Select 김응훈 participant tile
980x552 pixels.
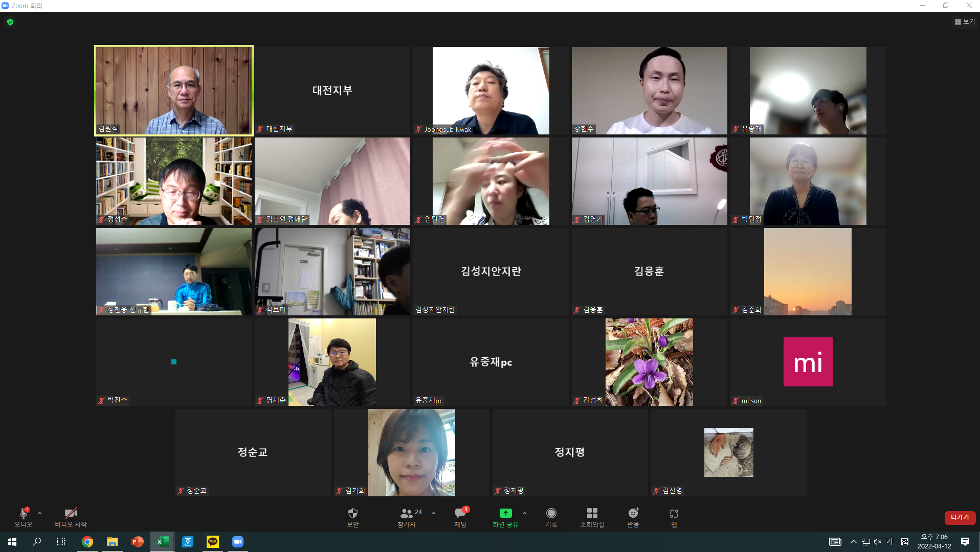[x=650, y=271]
